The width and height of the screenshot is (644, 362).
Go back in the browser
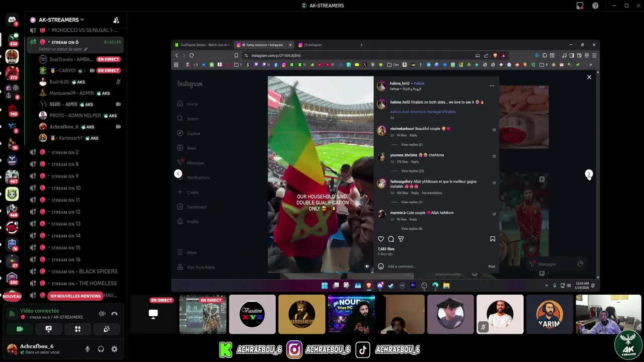pos(177,55)
